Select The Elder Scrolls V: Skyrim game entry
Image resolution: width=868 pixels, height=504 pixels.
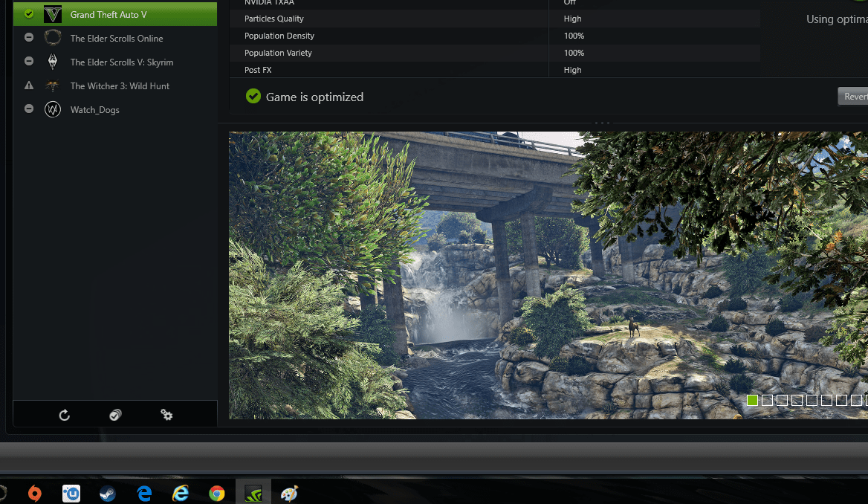tap(115, 62)
